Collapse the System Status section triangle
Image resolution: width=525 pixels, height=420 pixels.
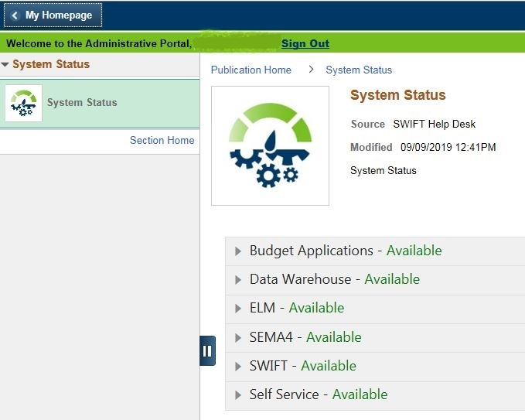point(5,65)
